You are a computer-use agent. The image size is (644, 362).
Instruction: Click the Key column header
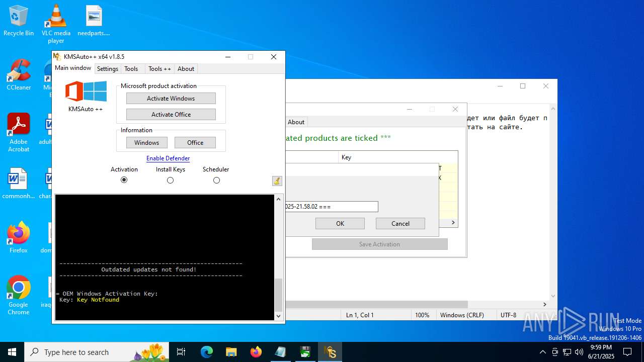tap(397, 157)
